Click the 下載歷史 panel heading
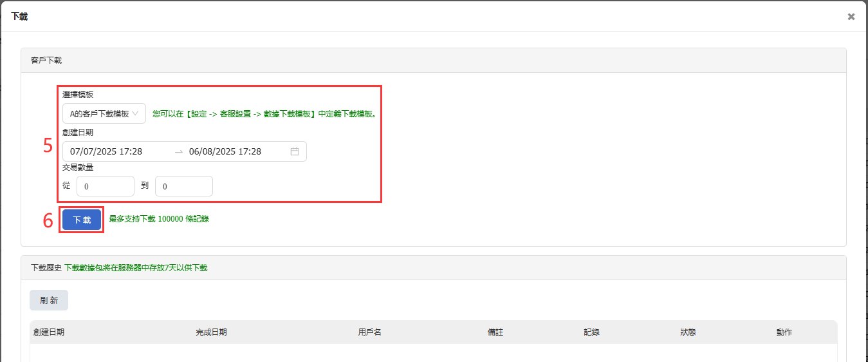 (46, 267)
